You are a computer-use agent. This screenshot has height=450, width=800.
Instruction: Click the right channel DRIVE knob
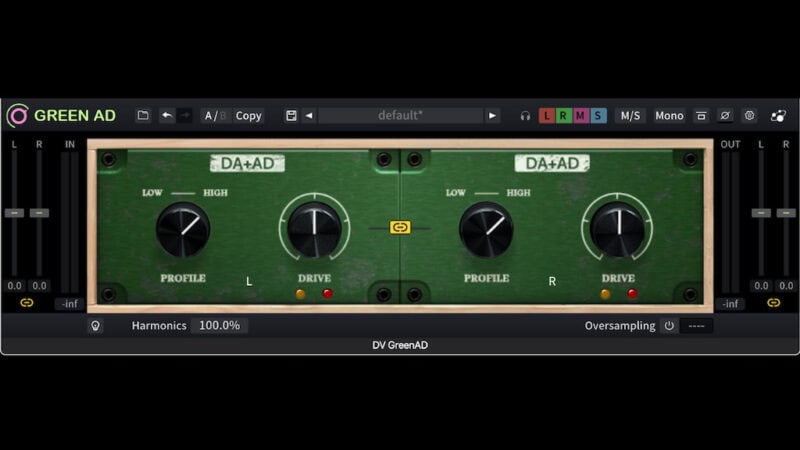pyautogui.click(x=617, y=230)
